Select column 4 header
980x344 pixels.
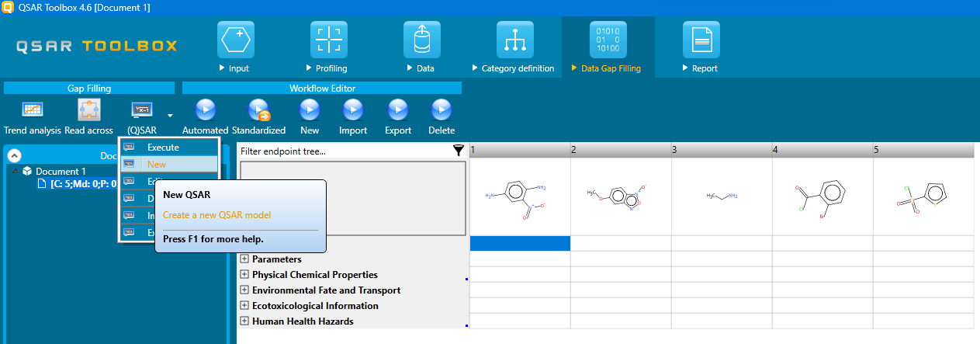click(x=822, y=150)
